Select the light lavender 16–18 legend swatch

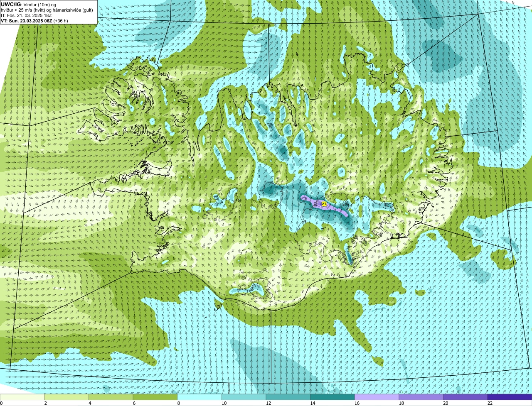377,397
